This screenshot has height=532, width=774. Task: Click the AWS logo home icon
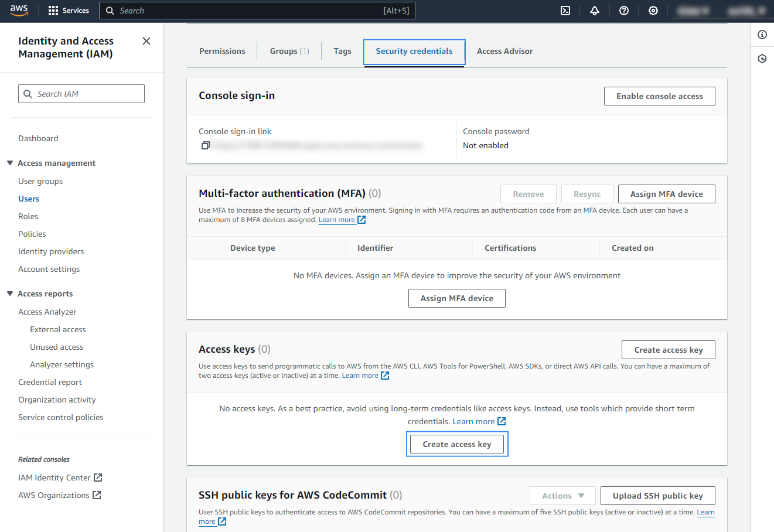pos(19,11)
